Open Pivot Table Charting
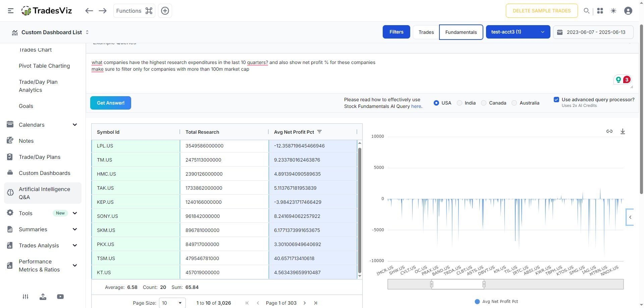Screen dimensions: 644x308 tap(44, 66)
